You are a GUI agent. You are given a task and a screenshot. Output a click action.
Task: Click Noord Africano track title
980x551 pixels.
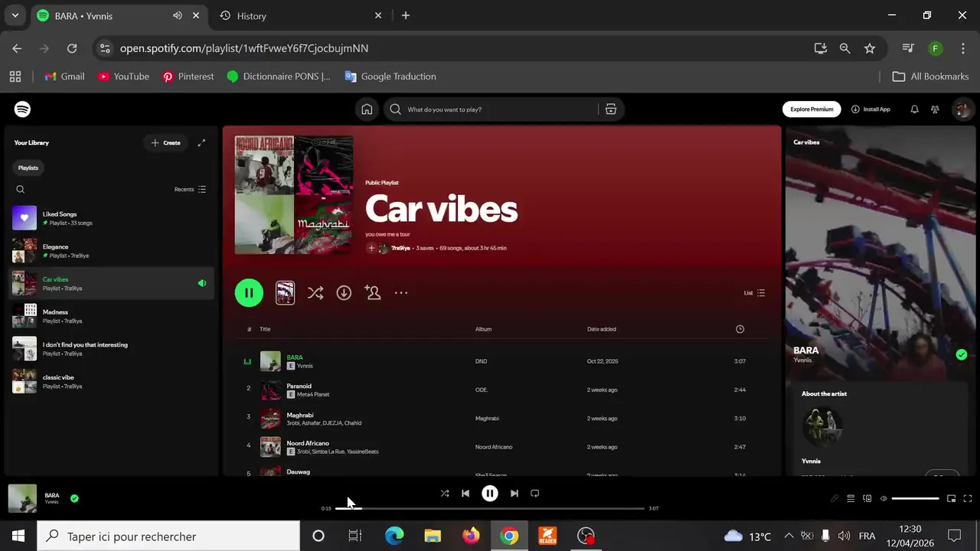(308, 443)
